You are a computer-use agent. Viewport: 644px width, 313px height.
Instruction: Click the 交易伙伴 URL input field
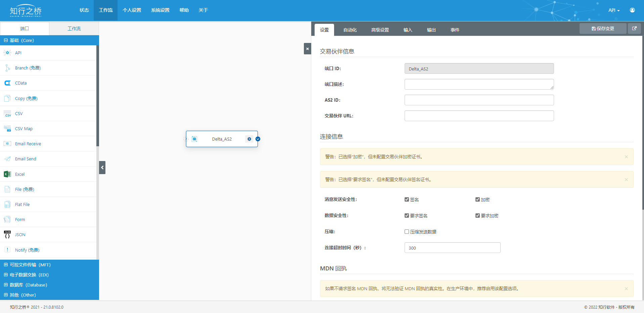coord(479,116)
